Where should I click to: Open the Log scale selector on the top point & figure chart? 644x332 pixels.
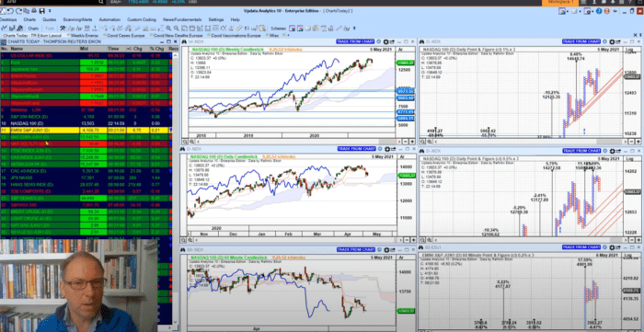pyautogui.click(x=628, y=49)
